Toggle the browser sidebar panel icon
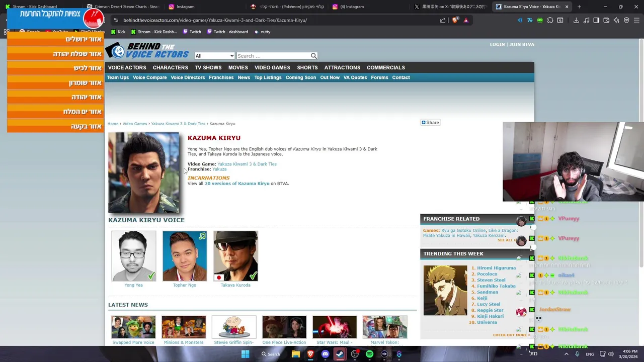Image resolution: width=644 pixels, height=362 pixels. point(596,20)
